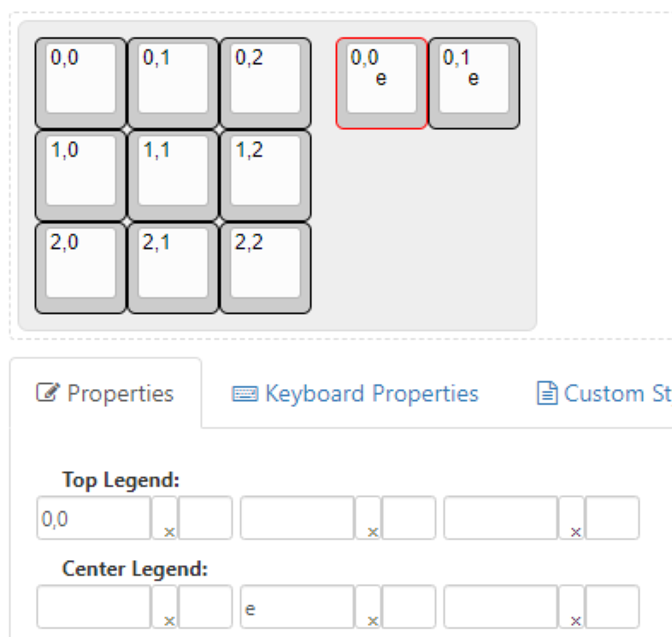Select the red-outlined 0,0 e key
672x637 pixels.
(x=381, y=83)
